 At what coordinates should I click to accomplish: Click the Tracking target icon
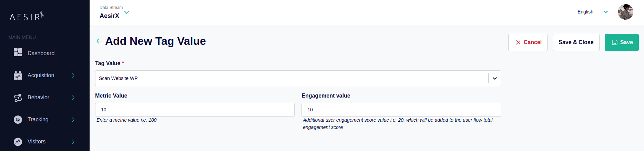coord(18,120)
